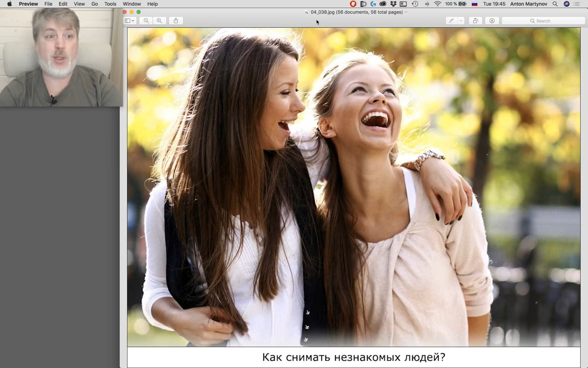The height and width of the screenshot is (368, 588).
Task: Open Spotlight search magnifier in menu bar
Action: click(x=555, y=4)
